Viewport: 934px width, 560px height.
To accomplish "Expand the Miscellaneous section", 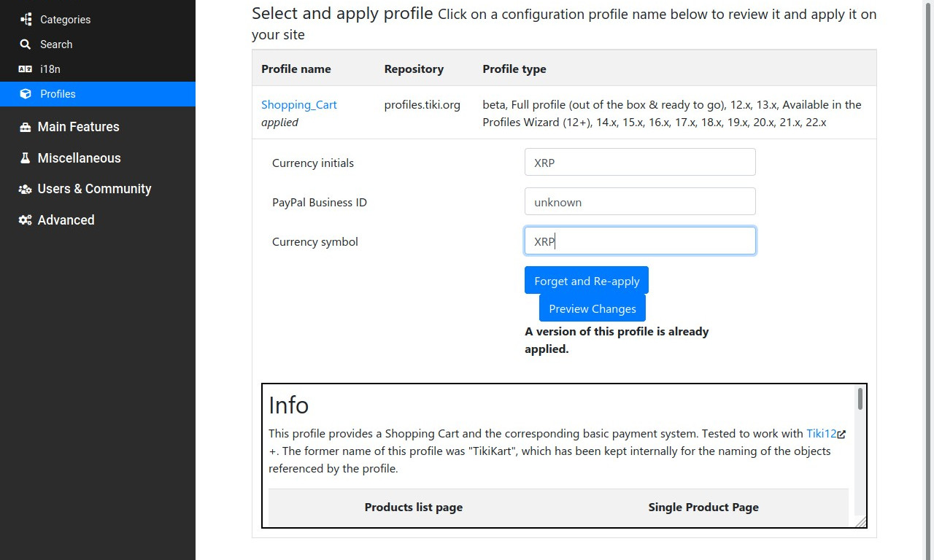I will 98,158.
